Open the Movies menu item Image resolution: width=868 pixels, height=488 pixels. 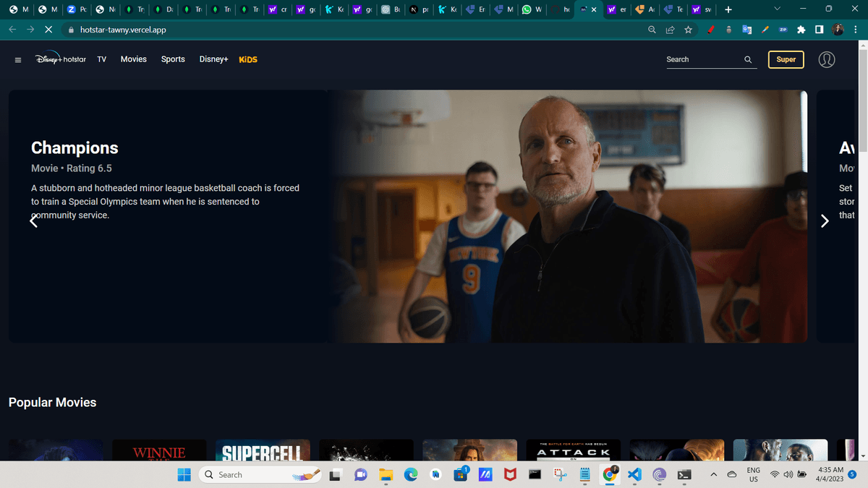pyautogui.click(x=134, y=59)
